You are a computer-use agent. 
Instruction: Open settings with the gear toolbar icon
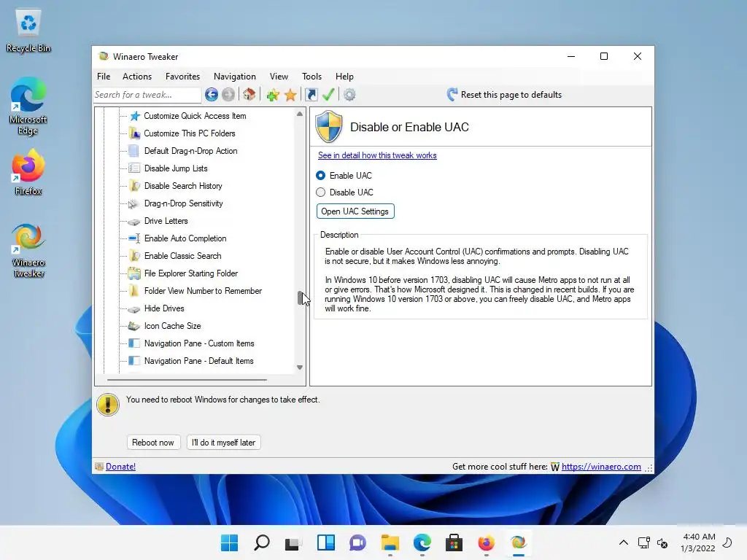(349, 95)
